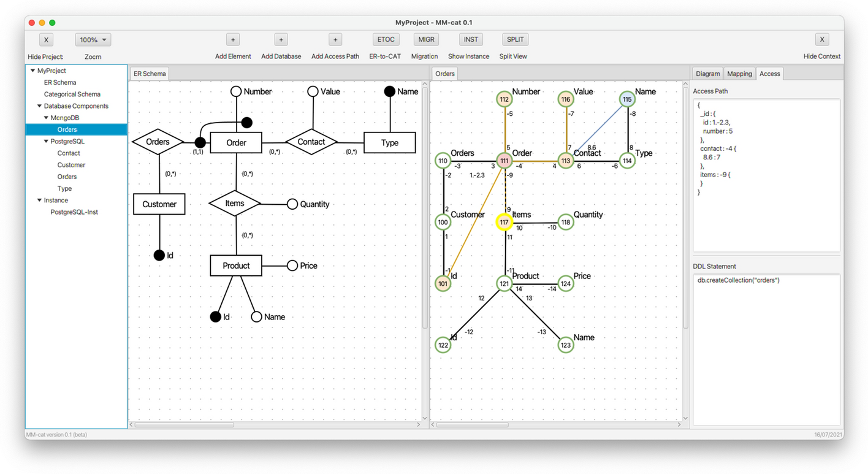Image resolution: width=868 pixels, height=474 pixels.
Task: Select node 122 Id in graph
Action: click(443, 345)
